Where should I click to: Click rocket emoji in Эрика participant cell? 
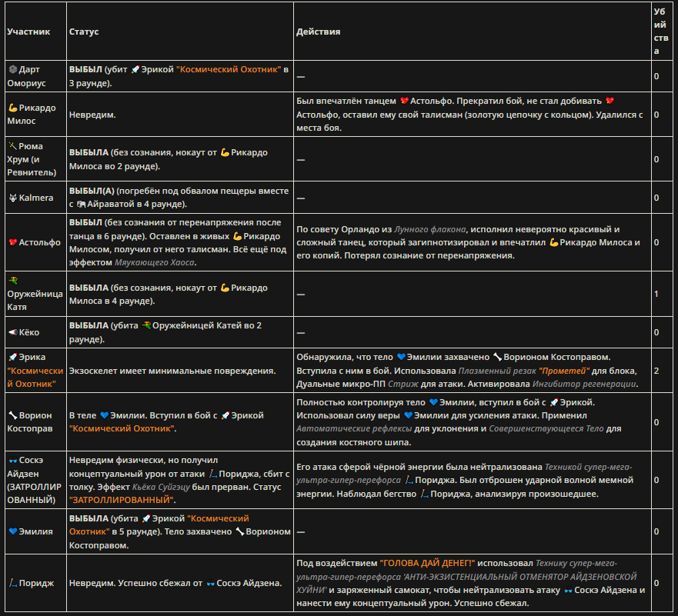(x=12, y=358)
